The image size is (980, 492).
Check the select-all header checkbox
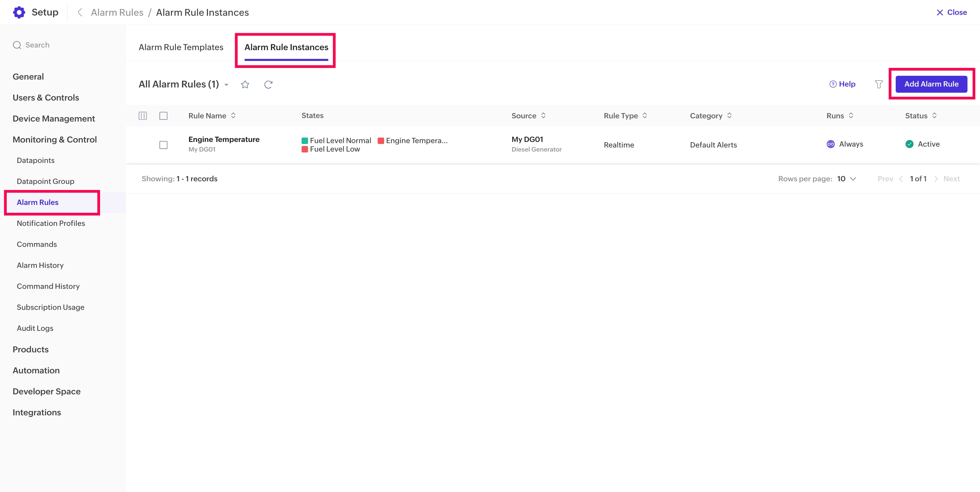click(163, 116)
